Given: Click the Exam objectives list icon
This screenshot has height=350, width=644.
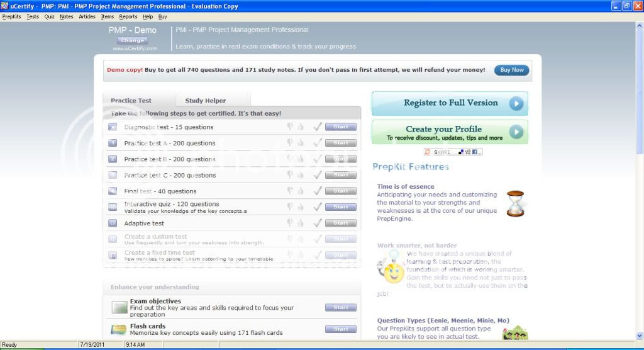Looking at the screenshot, I should (119, 307).
